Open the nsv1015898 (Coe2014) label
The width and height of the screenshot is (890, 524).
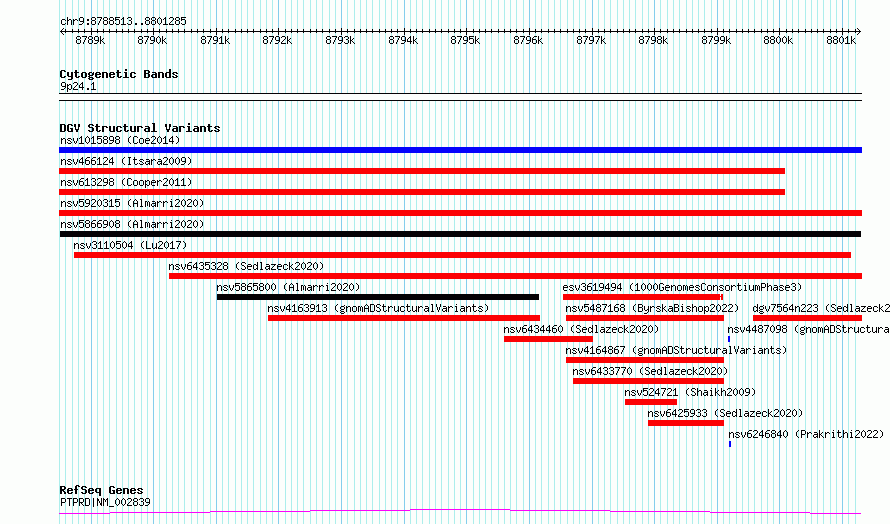click(x=120, y=140)
